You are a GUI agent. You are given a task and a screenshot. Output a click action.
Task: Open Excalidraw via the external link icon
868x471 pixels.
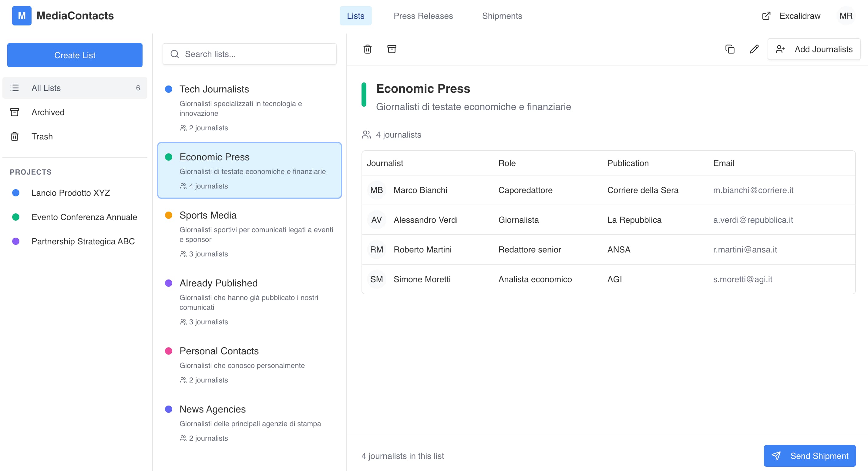766,16
